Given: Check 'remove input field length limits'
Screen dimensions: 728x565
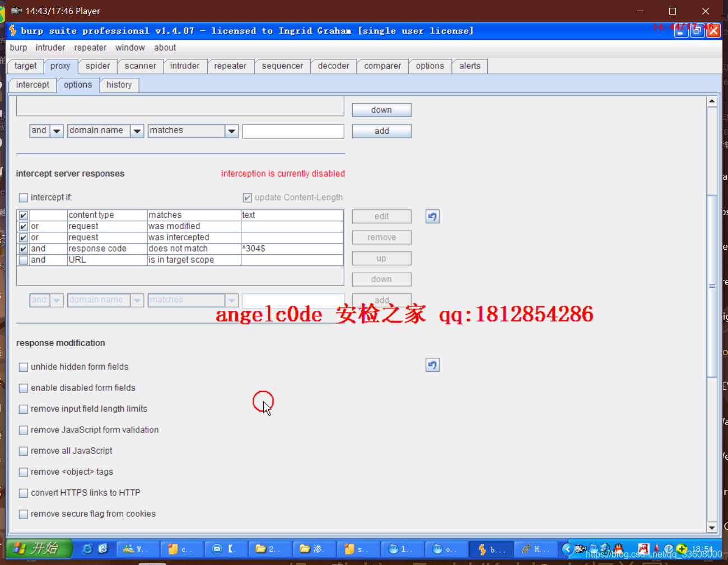Looking at the screenshot, I should 24,409.
